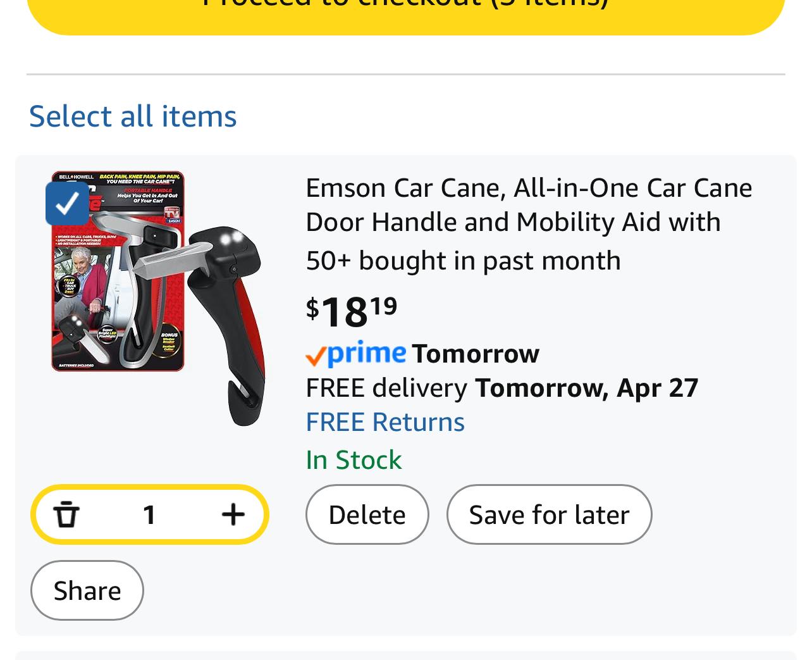Increase quantity with the plus icon
This screenshot has width=812, height=660.
[x=233, y=514]
